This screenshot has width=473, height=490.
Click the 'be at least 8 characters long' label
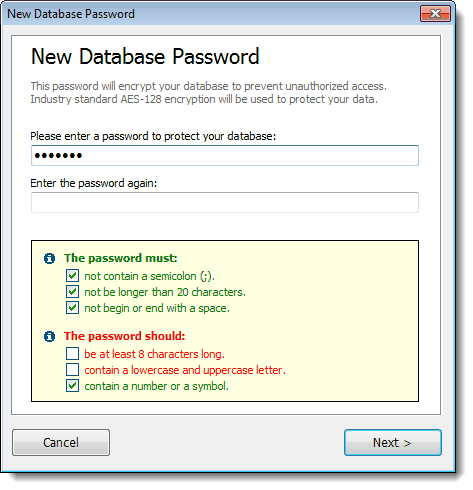click(154, 354)
